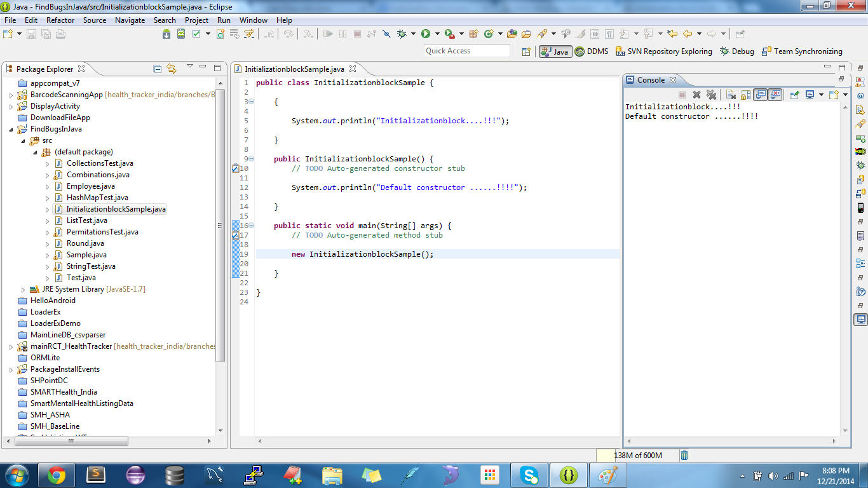The width and height of the screenshot is (868, 488).
Task: Toggle Link with Editor in Package Explorer
Action: pyautogui.click(x=171, y=69)
